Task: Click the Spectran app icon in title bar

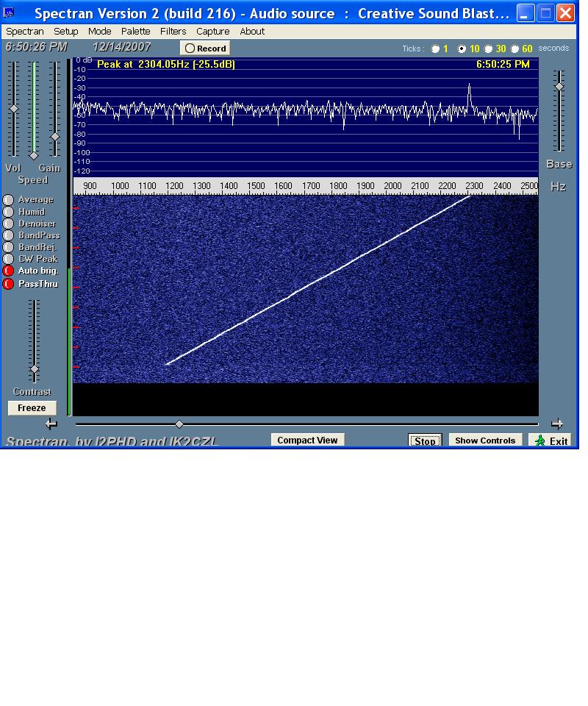Action: point(9,13)
